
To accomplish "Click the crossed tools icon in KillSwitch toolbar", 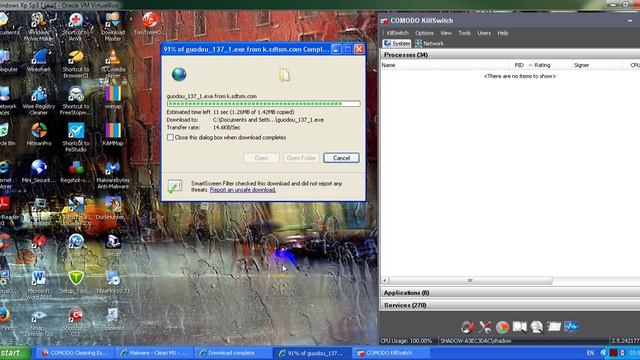I will 485,327.
